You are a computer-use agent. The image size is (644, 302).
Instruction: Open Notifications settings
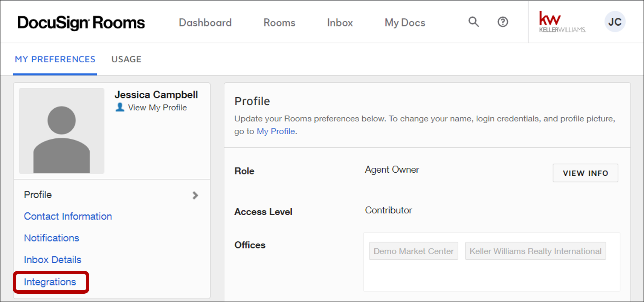52,238
